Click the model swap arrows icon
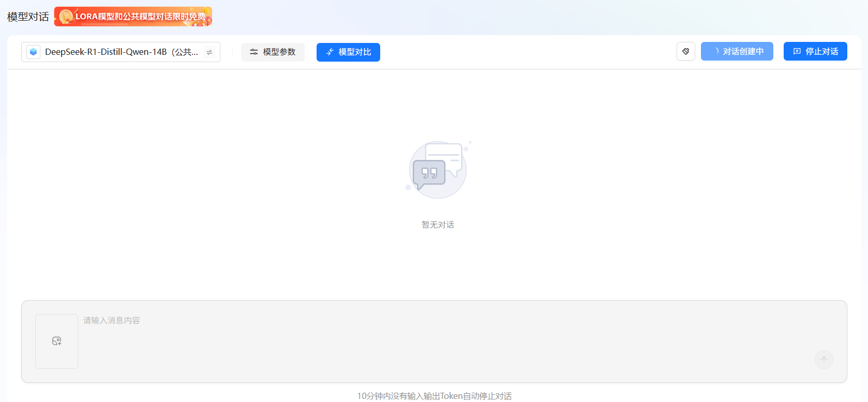868x402 pixels. 209,52
